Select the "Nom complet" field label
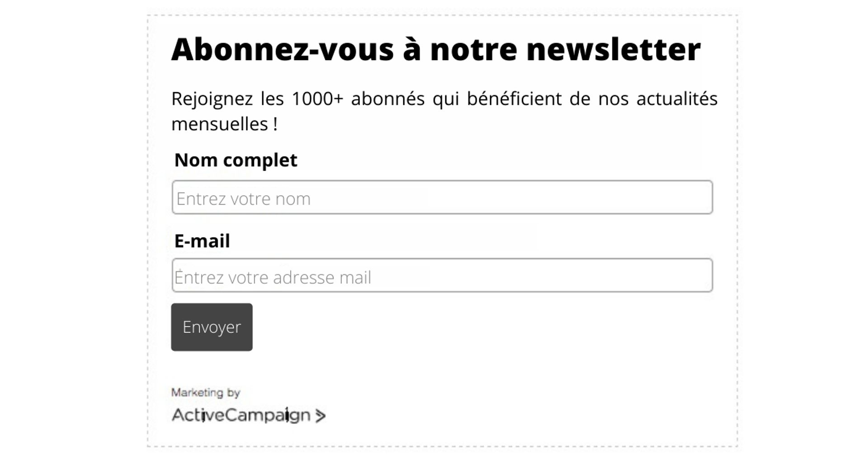 coord(236,160)
